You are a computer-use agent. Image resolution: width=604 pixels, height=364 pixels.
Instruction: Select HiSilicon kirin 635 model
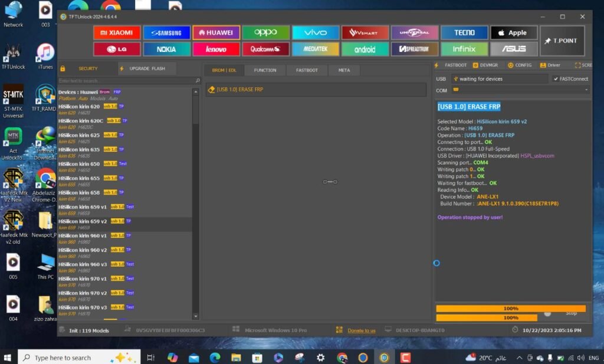point(124,153)
